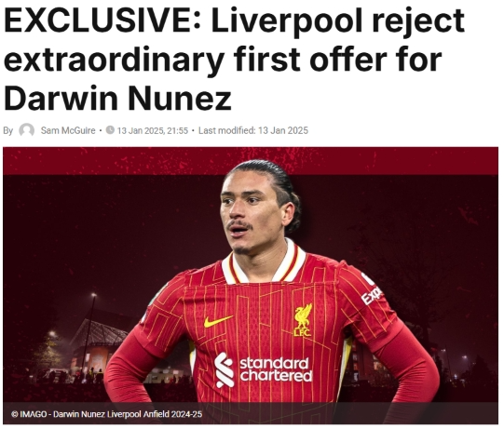Click the By label before the author
Screen dimensions: 504x429
click(8, 131)
